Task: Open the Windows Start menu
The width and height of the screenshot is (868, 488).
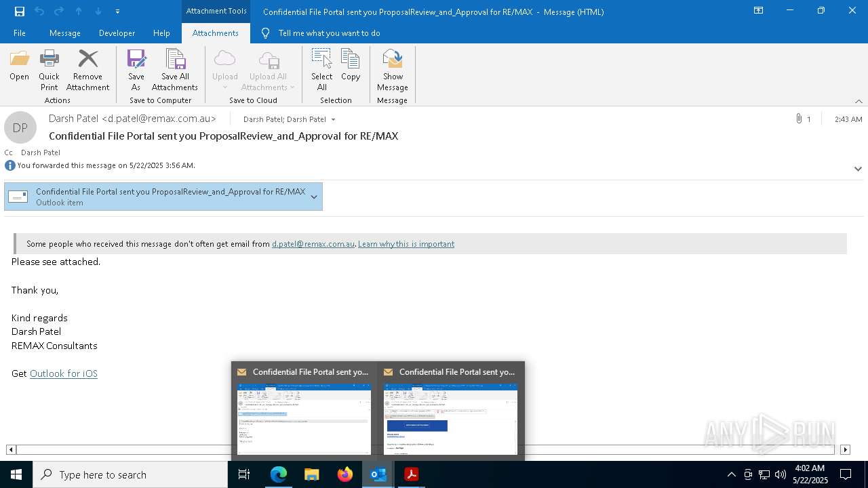Action: 16,474
